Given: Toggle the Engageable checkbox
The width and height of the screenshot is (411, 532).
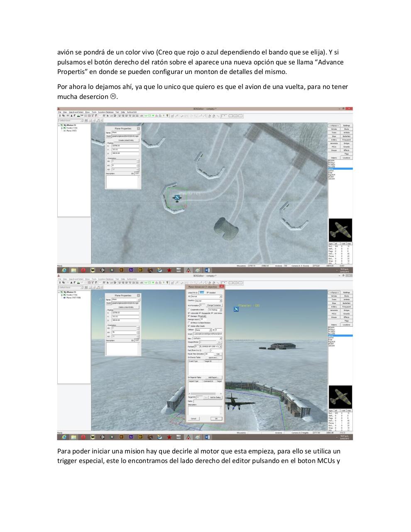Looking at the screenshot, I should click(x=200, y=313).
